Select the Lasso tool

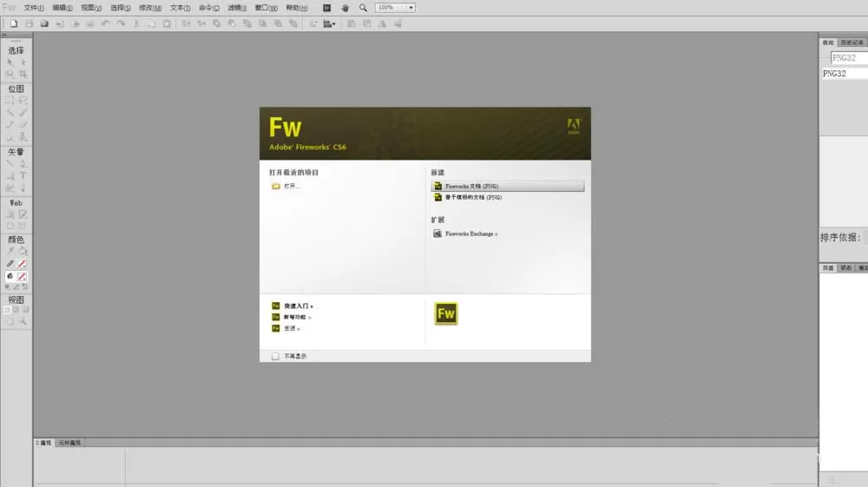pyautogui.click(x=23, y=100)
